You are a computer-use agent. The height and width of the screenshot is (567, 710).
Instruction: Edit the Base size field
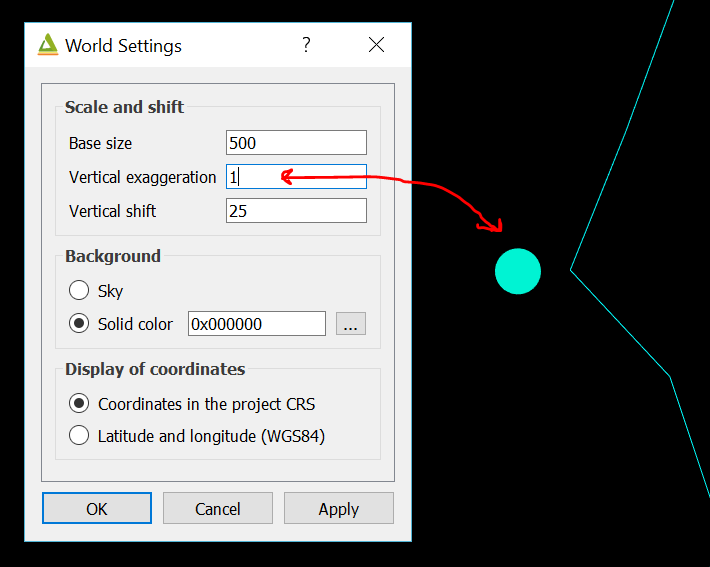[x=296, y=143]
